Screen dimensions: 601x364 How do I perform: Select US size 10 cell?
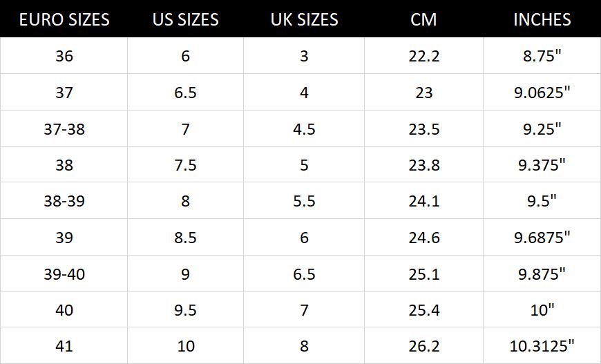pyautogui.click(x=185, y=346)
